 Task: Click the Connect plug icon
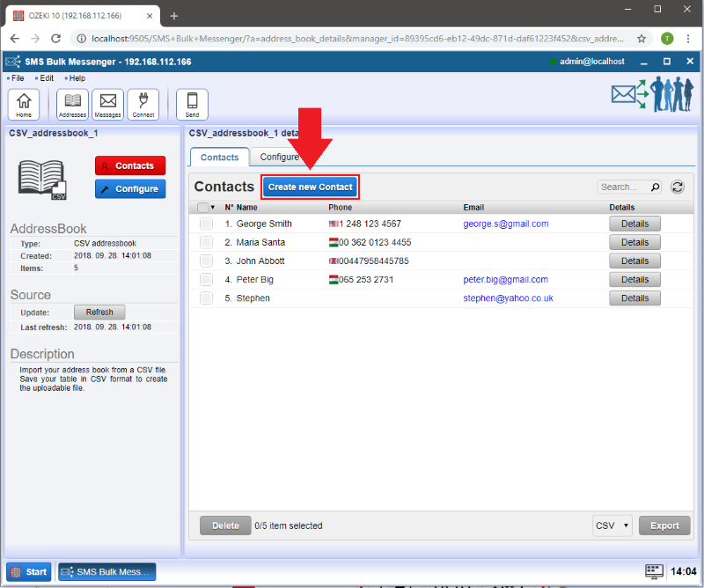pos(143,104)
